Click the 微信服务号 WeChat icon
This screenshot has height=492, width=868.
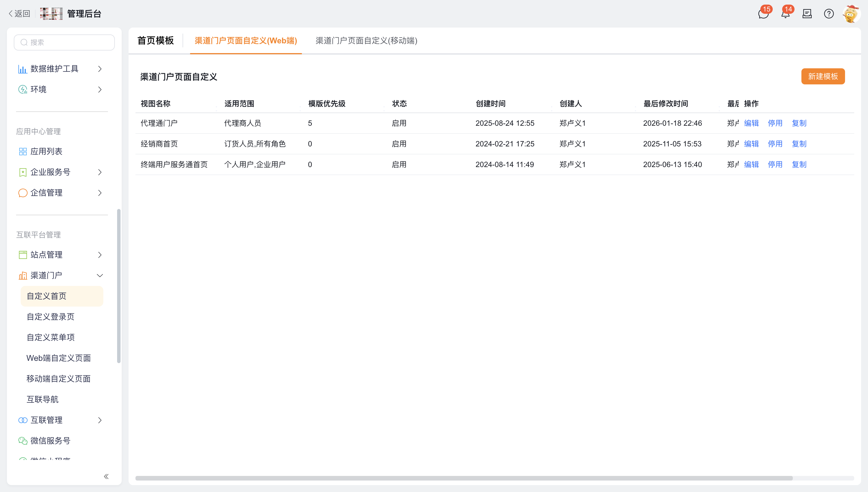point(23,441)
